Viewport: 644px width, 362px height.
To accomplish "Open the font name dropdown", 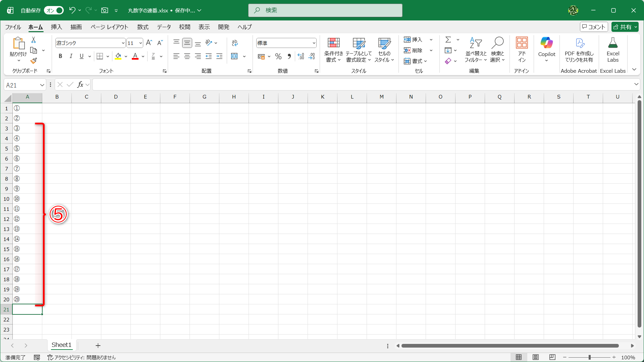I will click(123, 43).
